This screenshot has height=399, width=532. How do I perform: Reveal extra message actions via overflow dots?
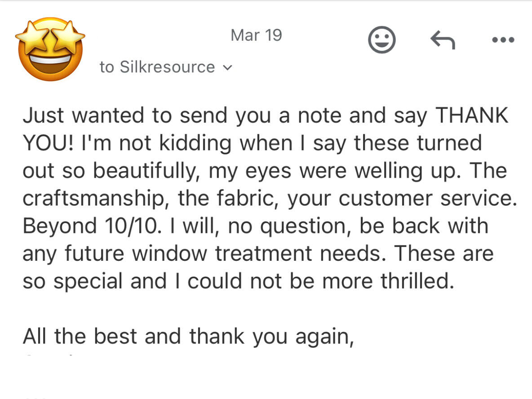(x=502, y=39)
